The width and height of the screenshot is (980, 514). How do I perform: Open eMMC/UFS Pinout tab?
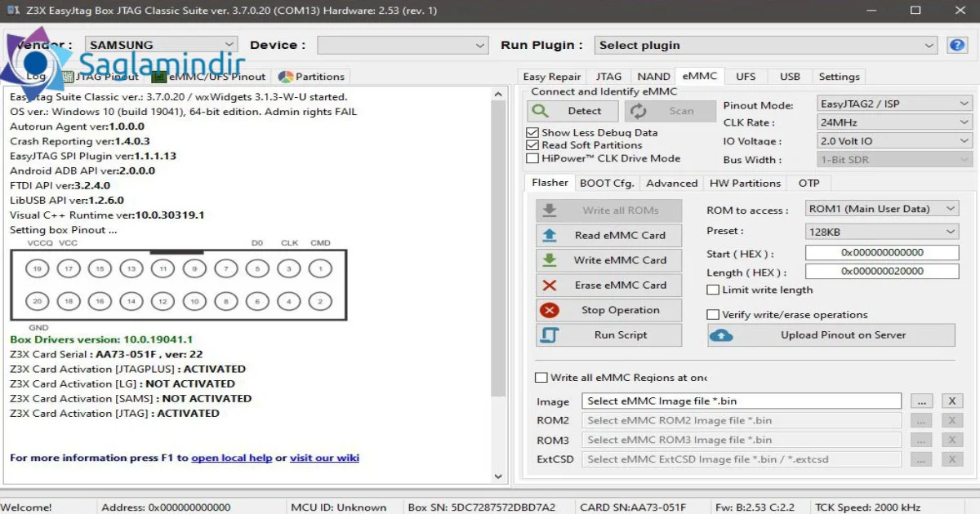tap(209, 77)
